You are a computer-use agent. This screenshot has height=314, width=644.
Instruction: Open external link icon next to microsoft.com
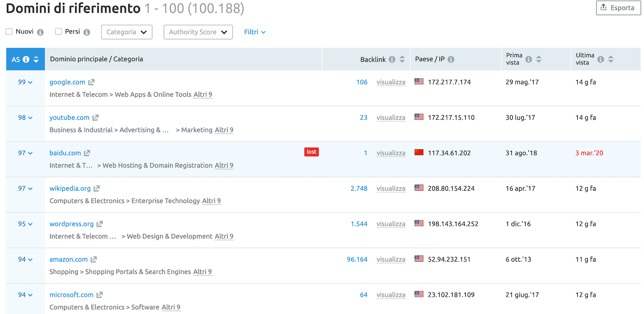coord(100,295)
